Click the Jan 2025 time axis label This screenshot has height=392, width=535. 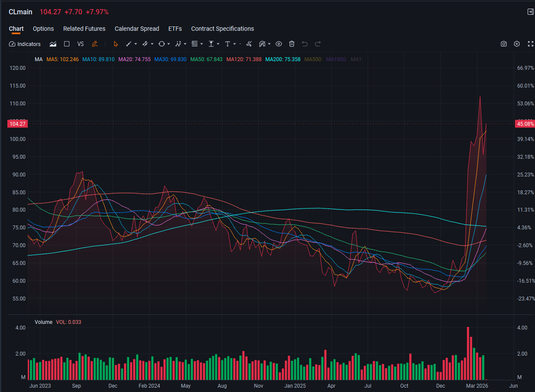(x=294, y=385)
